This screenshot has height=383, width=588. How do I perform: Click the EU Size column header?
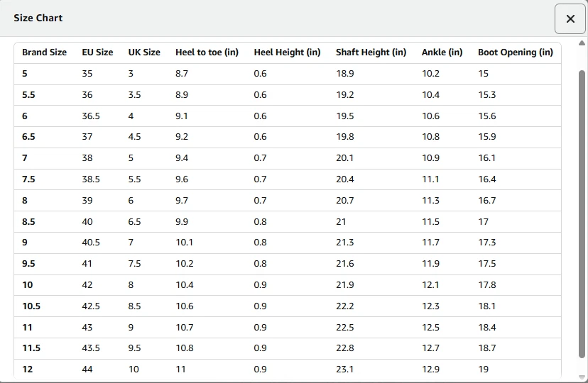click(x=97, y=52)
